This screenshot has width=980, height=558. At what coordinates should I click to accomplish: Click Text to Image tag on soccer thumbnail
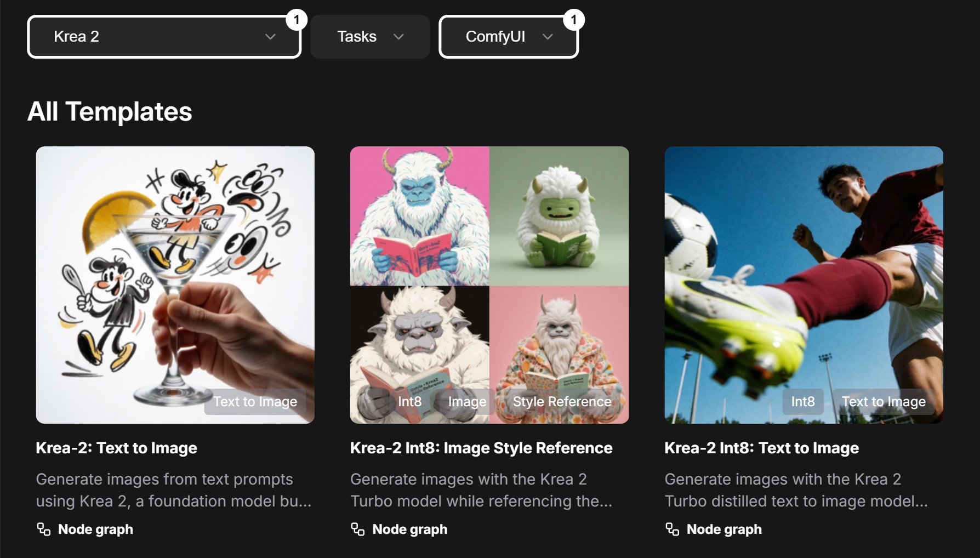884,402
